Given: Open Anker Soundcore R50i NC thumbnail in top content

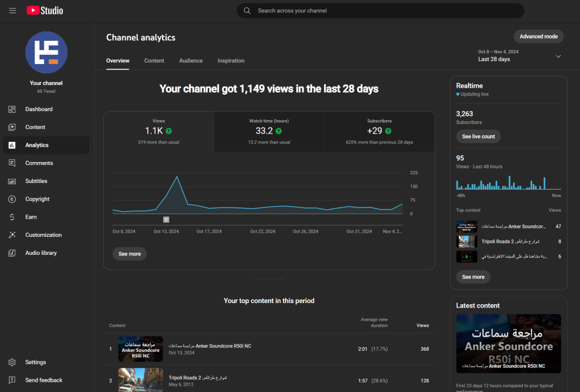Looking at the screenshot, I should point(140,349).
